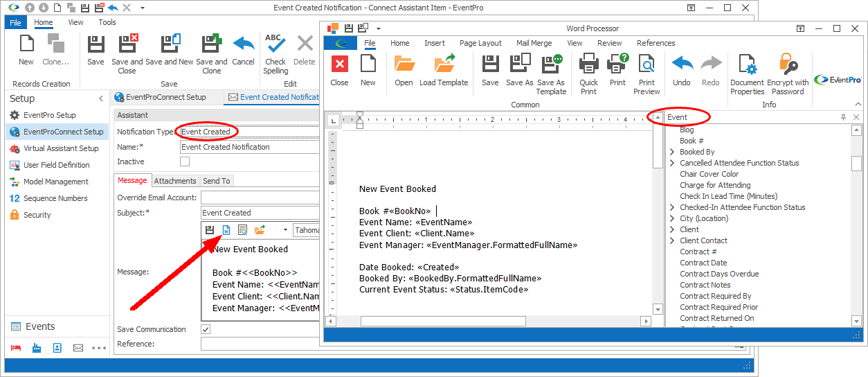Screen dimensions: 868x377
Task: Switch to Insert tab in Word Processor
Action: [x=435, y=43]
